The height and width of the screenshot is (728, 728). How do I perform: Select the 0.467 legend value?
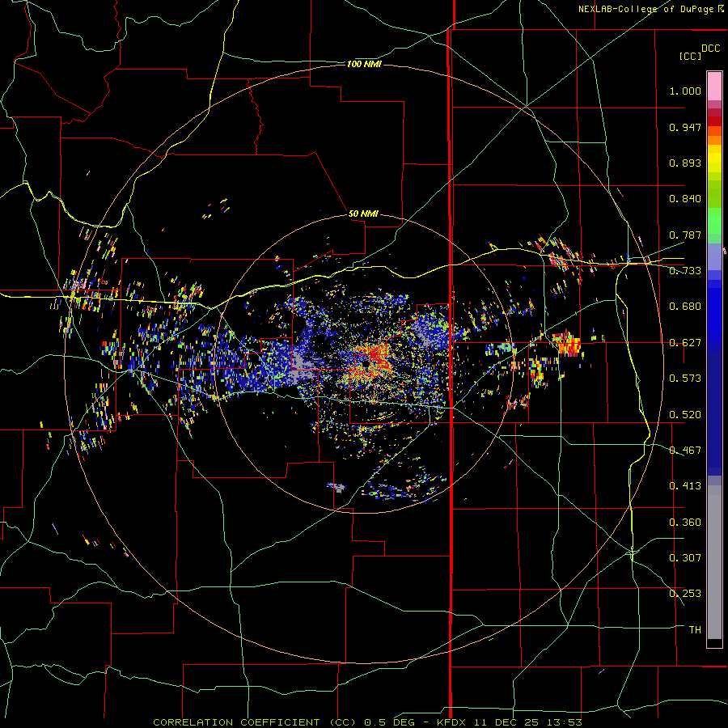coord(685,451)
